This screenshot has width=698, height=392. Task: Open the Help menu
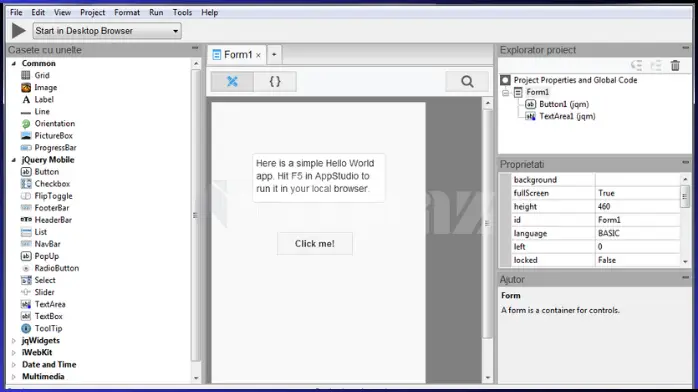click(x=209, y=12)
